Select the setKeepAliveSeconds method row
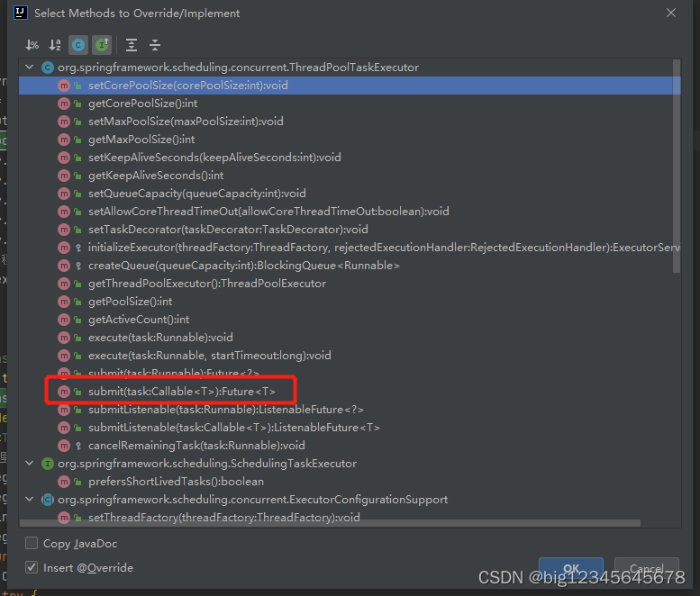Viewport: 700px width, 596px height. point(350,158)
